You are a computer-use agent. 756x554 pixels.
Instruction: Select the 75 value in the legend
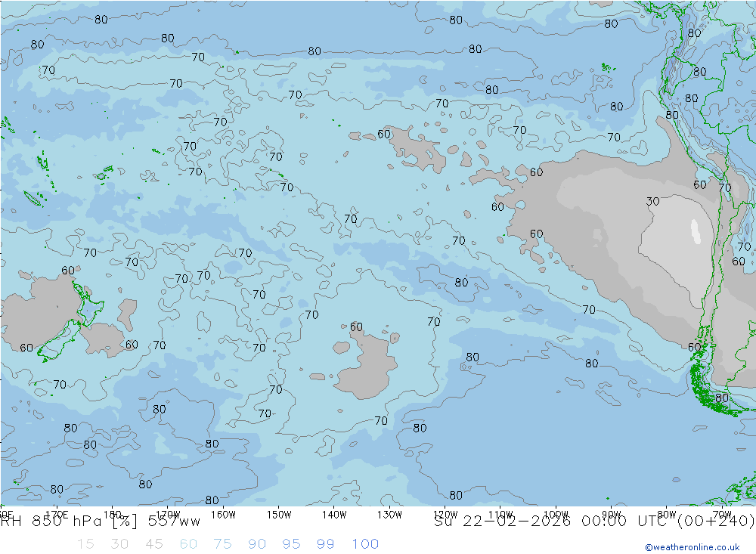[223, 544]
